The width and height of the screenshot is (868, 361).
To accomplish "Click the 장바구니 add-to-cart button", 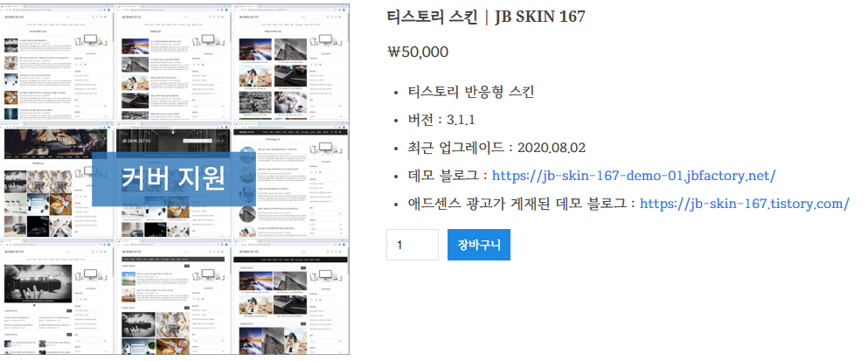I will pyautogui.click(x=478, y=245).
